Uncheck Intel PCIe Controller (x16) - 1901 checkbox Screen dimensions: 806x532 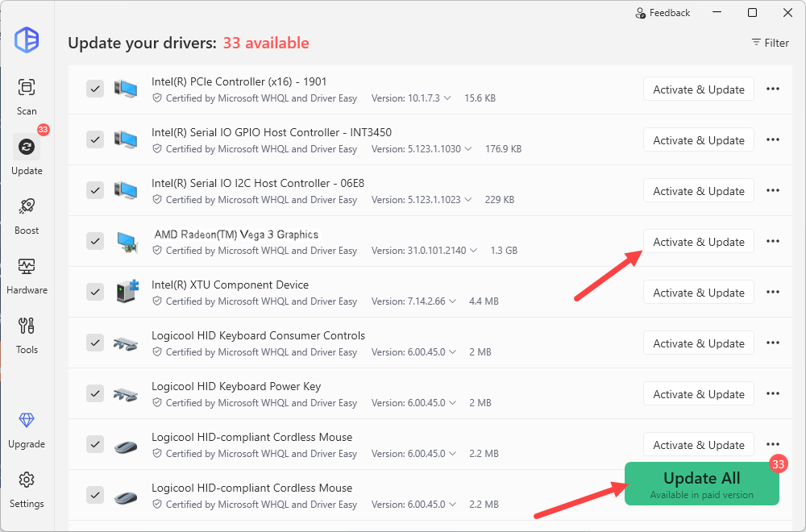tap(95, 89)
